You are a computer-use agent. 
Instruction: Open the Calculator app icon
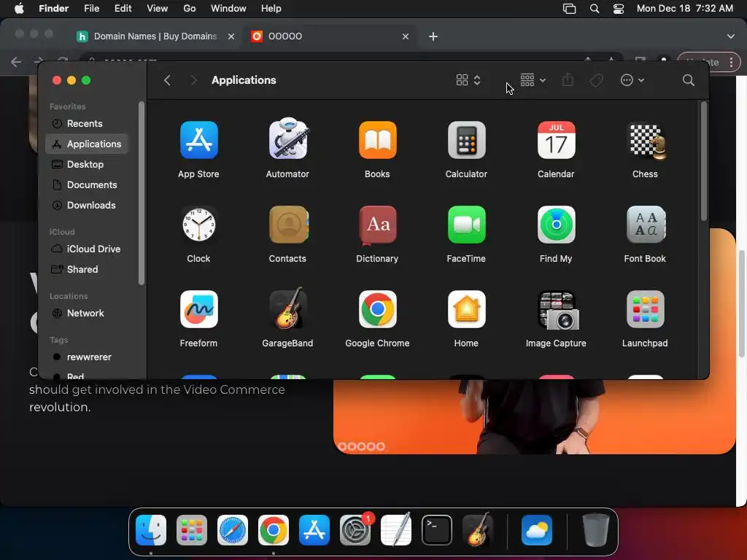pos(466,140)
